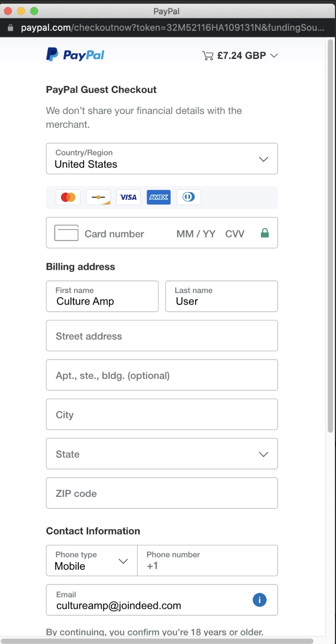This screenshot has height=644, width=336.
Task: Click the shopping cart icon
Action: [x=208, y=56]
